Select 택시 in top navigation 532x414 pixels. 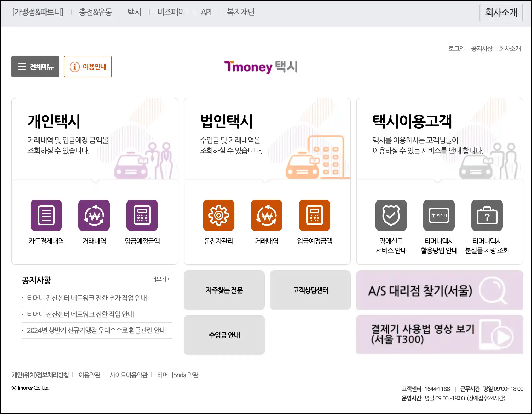(x=135, y=12)
